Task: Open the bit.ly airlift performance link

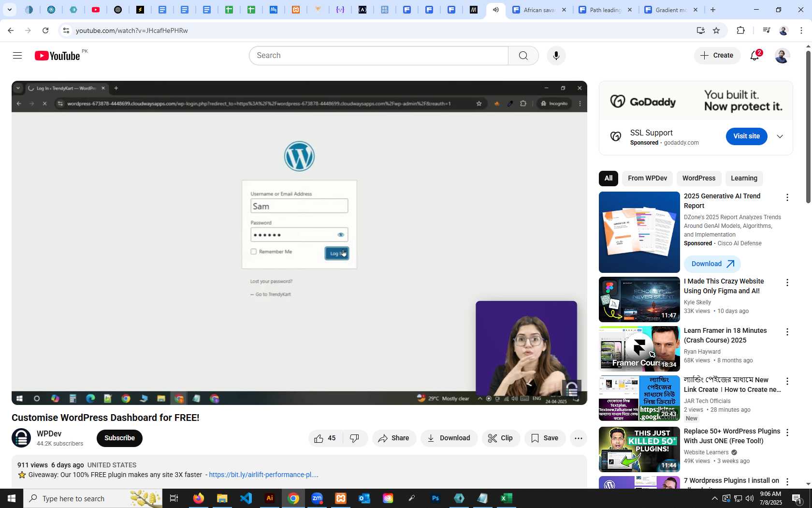Action: coord(263,475)
